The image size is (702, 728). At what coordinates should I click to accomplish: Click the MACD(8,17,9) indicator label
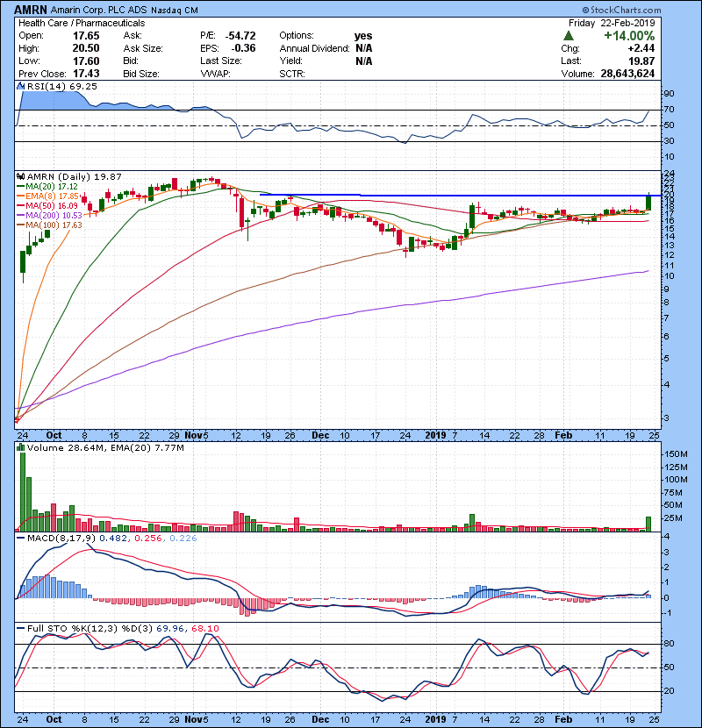[61, 539]
